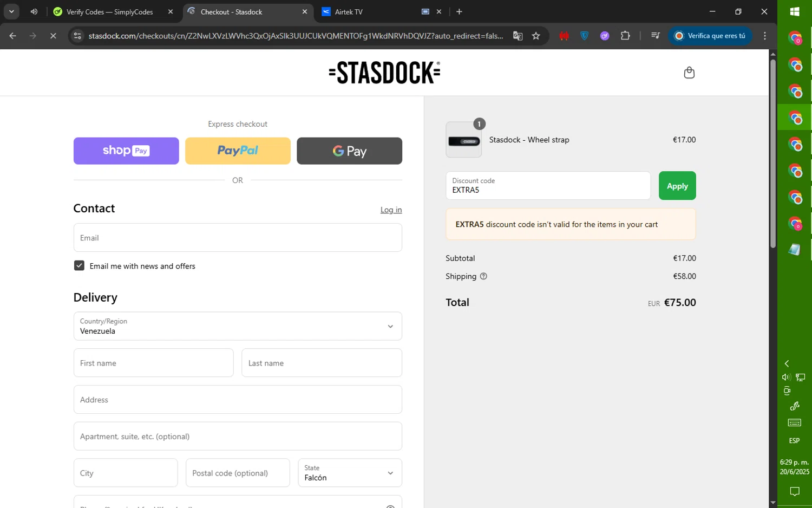Open the notepad app icon in taskbar
Screen dimensions: 812x508
click(795, 249)
